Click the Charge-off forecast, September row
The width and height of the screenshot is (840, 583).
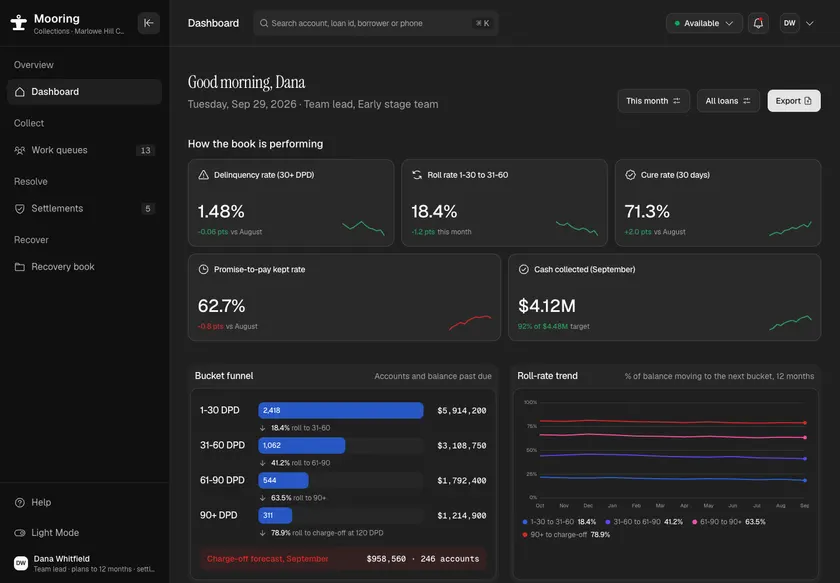click(x=343, y=559)
